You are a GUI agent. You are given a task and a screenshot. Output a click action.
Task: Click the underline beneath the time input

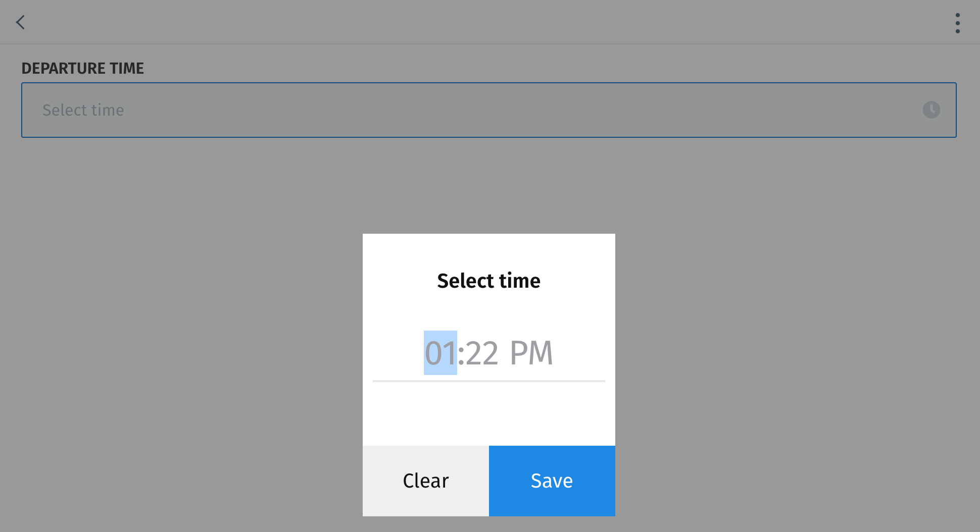pos(488,381)
